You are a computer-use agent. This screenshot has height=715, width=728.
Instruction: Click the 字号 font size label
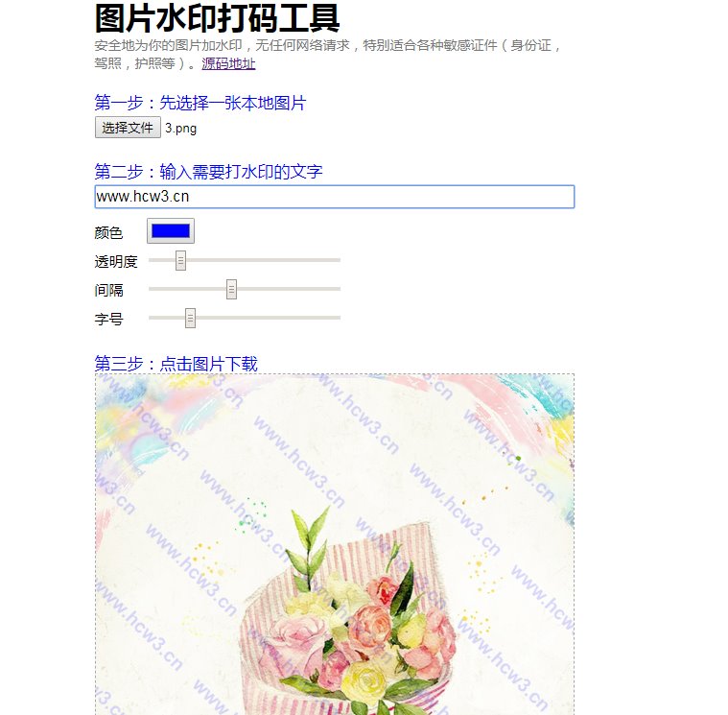tap(108, 320)
